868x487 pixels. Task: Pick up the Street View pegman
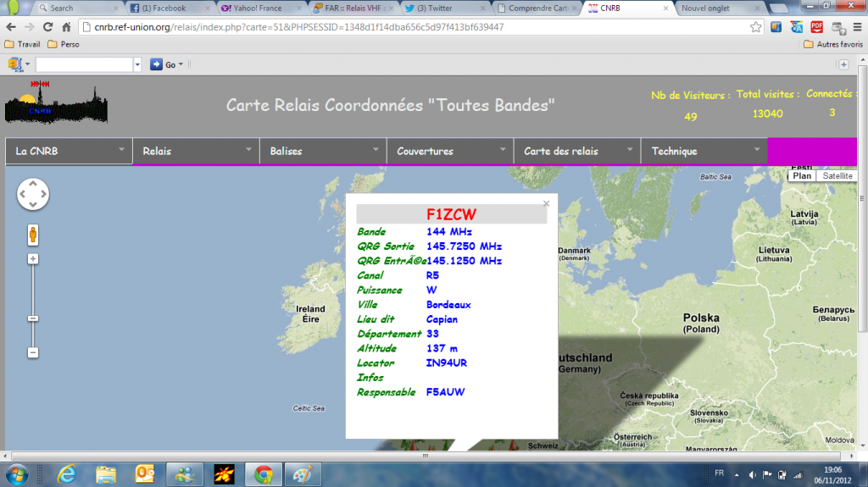click(33, 235)
